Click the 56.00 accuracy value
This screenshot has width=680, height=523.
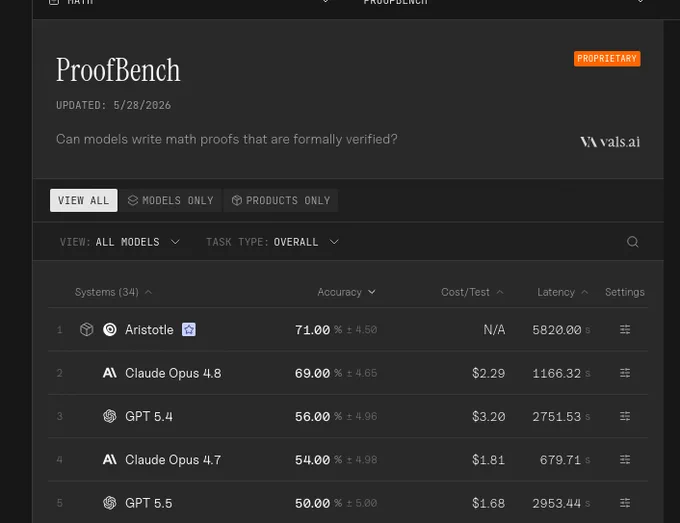[312, 417]
